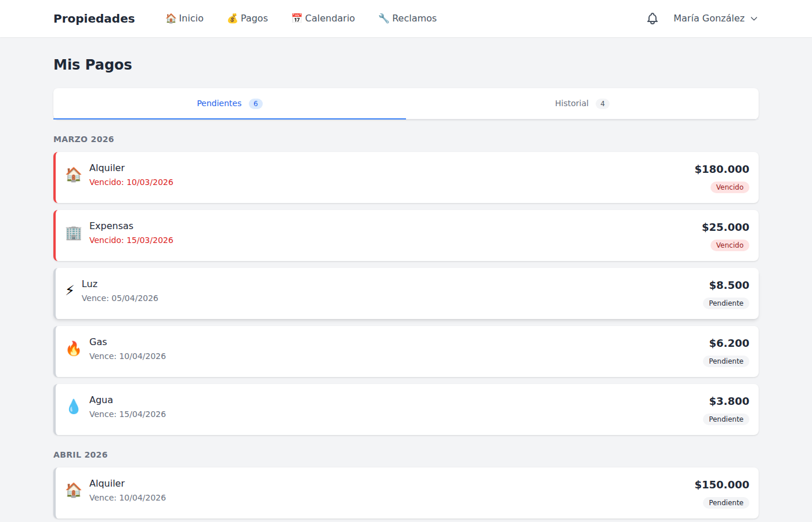Click the building icon next to Expensas
Viewport: 812px width, 522px height.
74,233
